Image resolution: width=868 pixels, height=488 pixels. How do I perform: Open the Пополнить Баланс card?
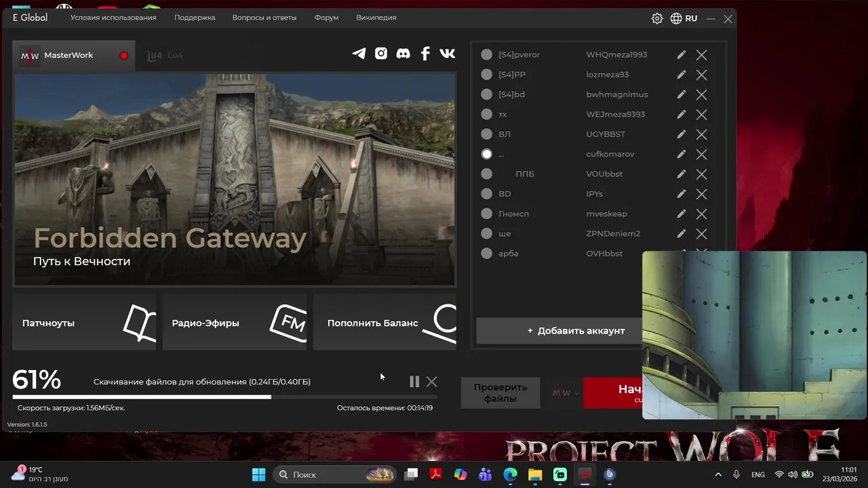(384, 323)
